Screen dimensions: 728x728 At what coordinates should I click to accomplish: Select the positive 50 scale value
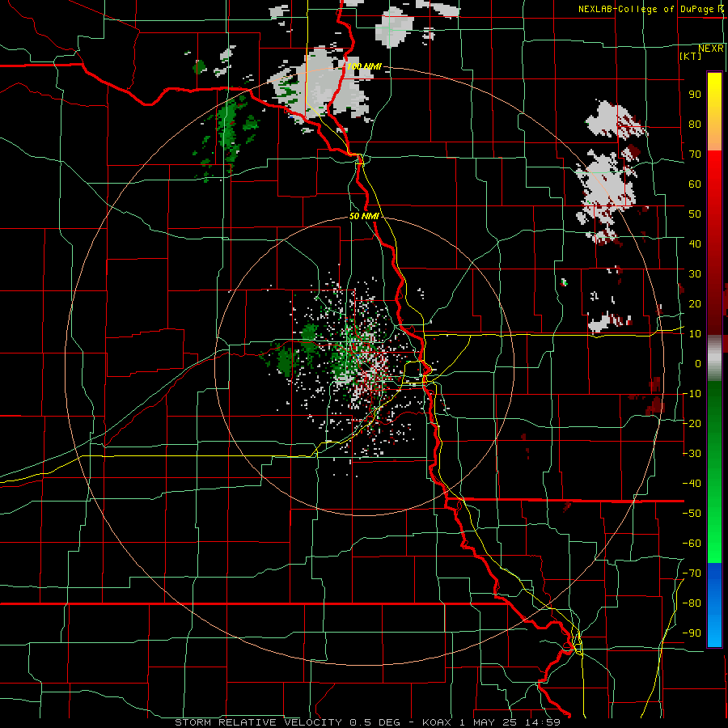click(695, 214)
